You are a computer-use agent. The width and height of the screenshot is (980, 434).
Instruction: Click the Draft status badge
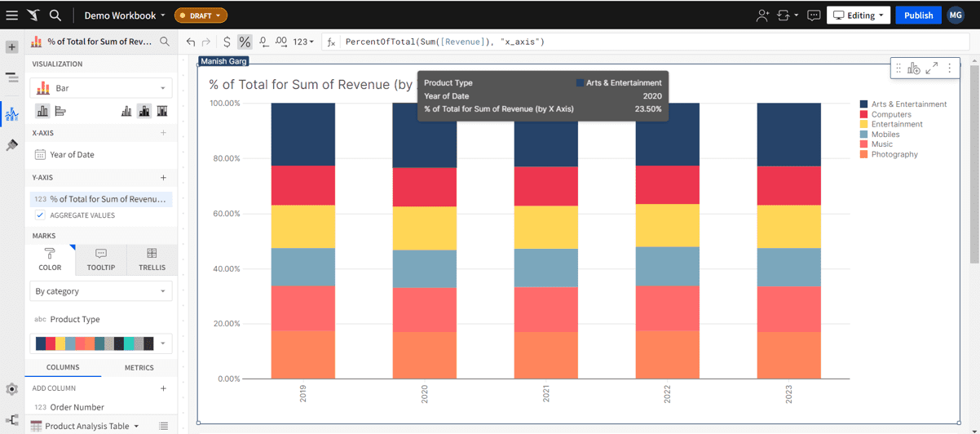coord(201,15)
